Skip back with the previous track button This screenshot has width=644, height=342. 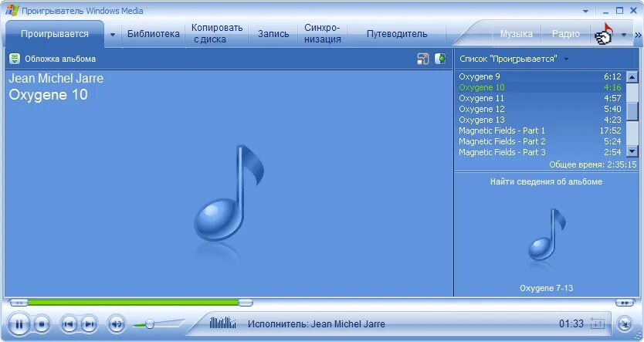tap(69, 324)
